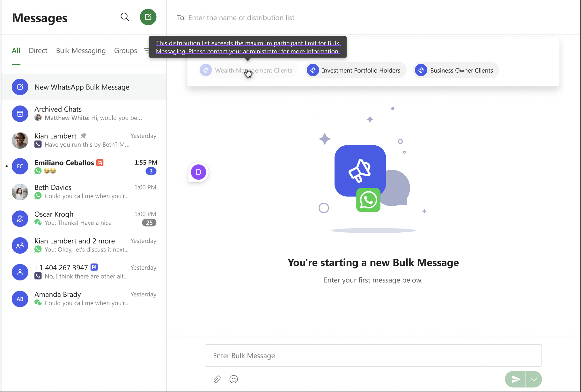The height and width of the screenshot is (392, 581).
Task: Open the +1 404 267 3947 conversation
Action: pos(84,272)
